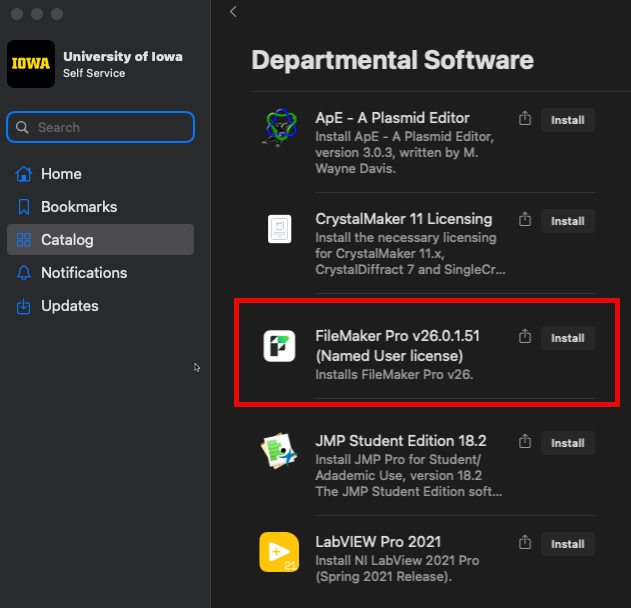Click the FileMaker Pro app icon
The image size is (631, 608).
coord(279,346)
